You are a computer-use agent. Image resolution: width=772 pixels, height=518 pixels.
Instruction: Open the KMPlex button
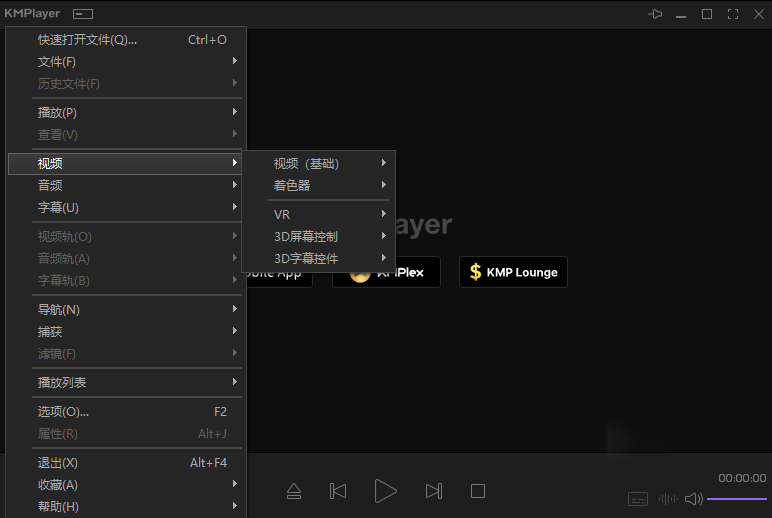coord(386,272)
